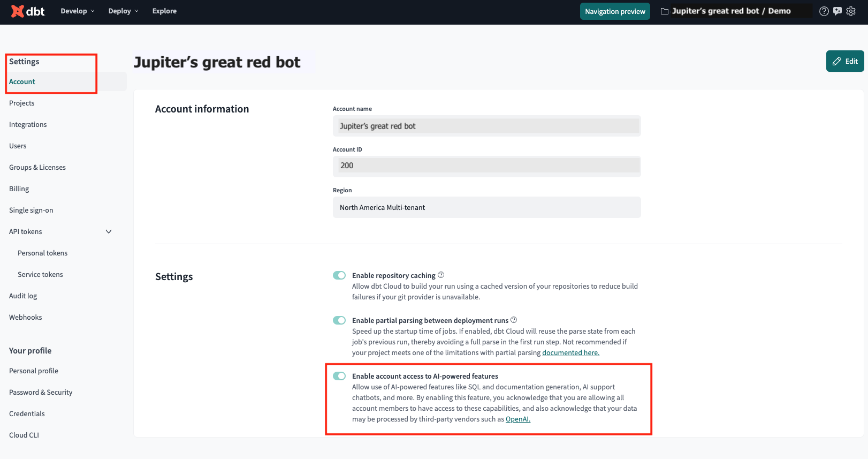The height and width of the screenshot is (459, 868).
Task: Open the Deploy dropdown menu
Action: pyautogui.click(x=123, y=11)
